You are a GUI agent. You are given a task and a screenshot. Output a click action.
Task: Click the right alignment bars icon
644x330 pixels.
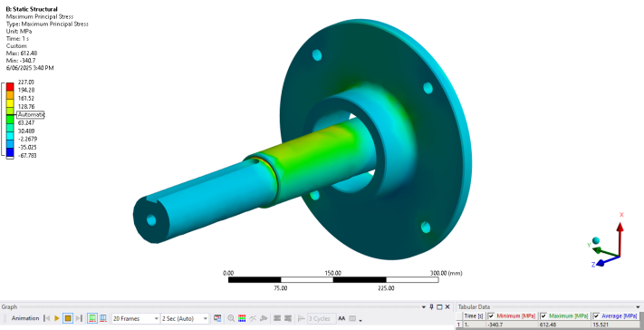[288, 318]
